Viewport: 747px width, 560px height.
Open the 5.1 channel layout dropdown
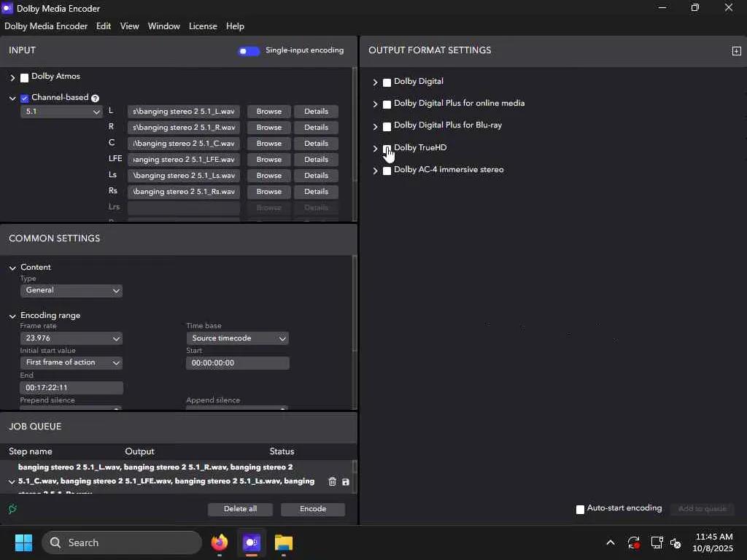pyautogui.click(x=61, y=112)
